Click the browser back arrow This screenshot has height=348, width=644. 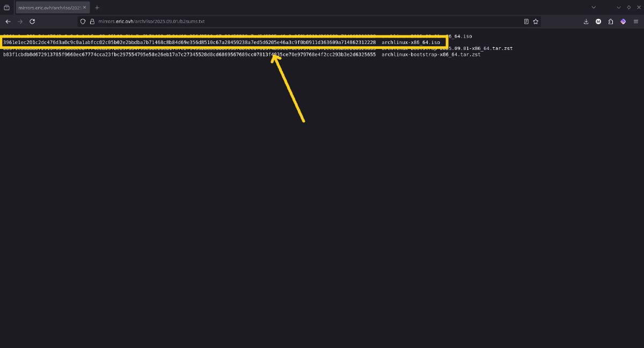click(x=8, y=21)
